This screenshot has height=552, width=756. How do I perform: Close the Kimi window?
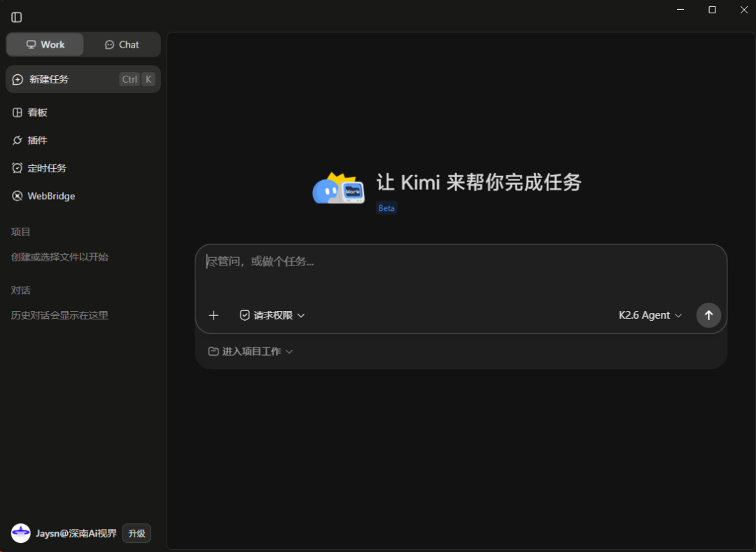(x=744, y=10)
